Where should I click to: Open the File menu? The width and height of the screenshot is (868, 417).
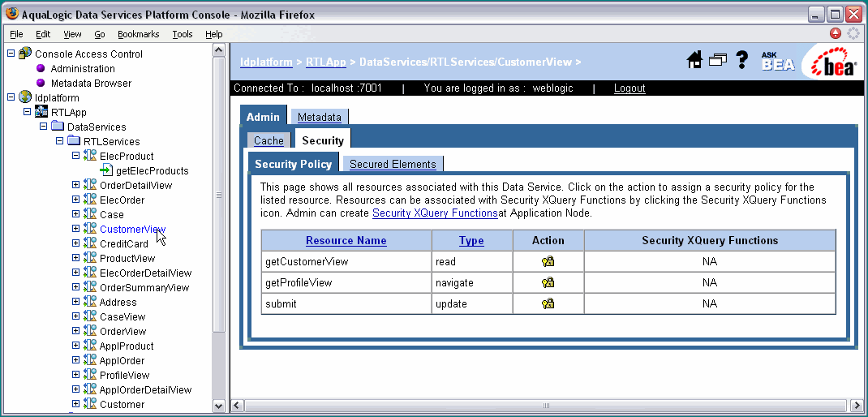coord(16,34)
